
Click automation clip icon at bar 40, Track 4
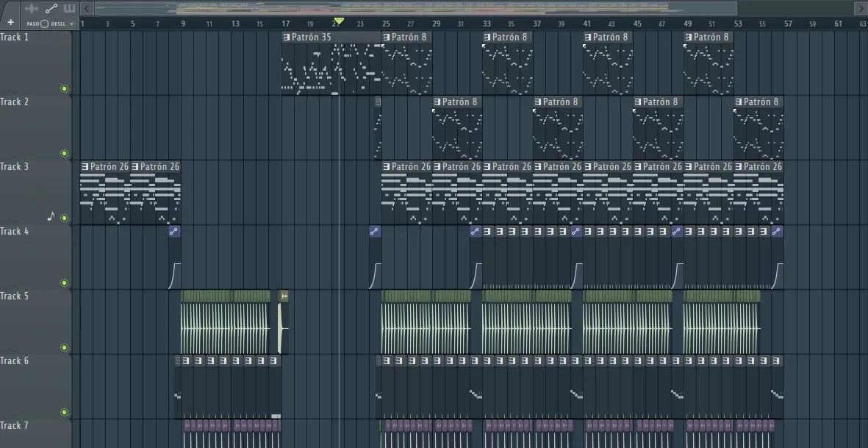[x=576, y=232]
